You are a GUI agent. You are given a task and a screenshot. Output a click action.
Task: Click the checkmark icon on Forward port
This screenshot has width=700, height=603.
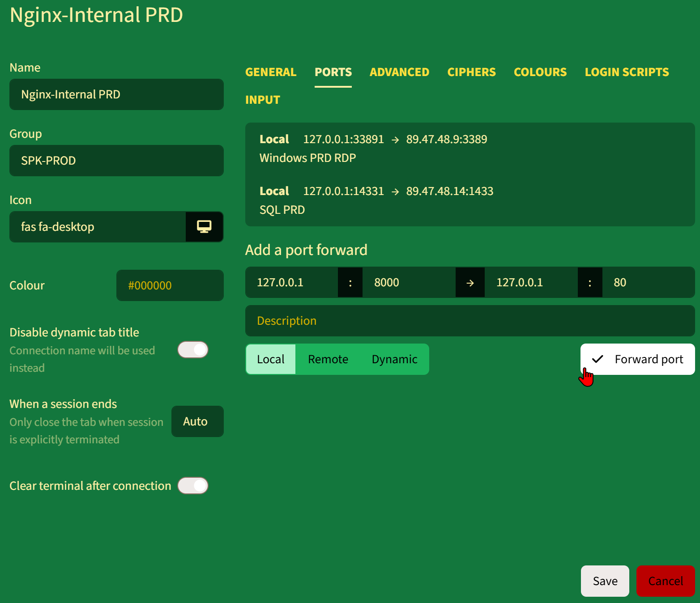[x=598, y=359]
